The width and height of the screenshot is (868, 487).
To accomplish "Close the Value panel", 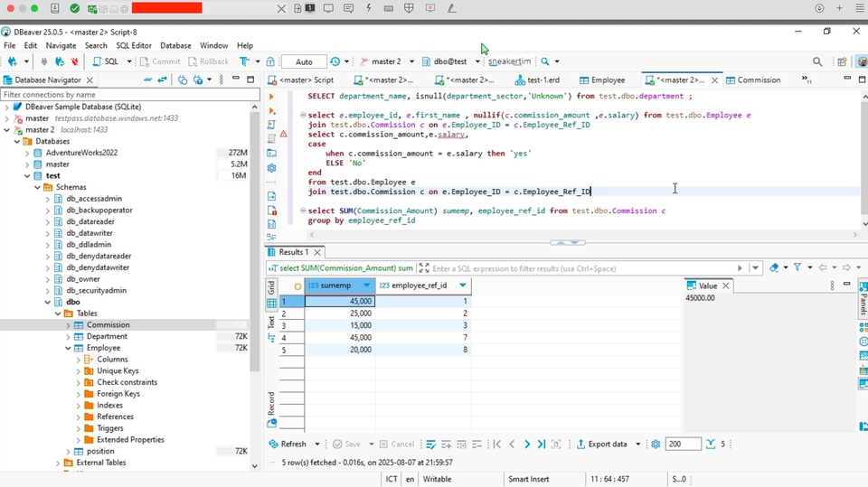I will [725, 286].
